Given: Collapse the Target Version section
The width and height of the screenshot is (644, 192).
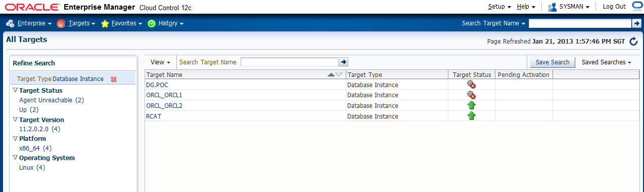Looking at the screenshot, I should pyautogui.click(x=15, y=120).
